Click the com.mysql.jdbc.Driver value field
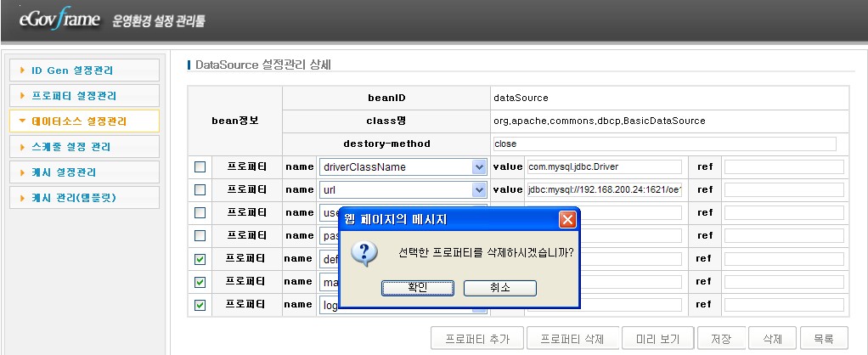This screenshot has height=355, width=868. tap(603, 167)
